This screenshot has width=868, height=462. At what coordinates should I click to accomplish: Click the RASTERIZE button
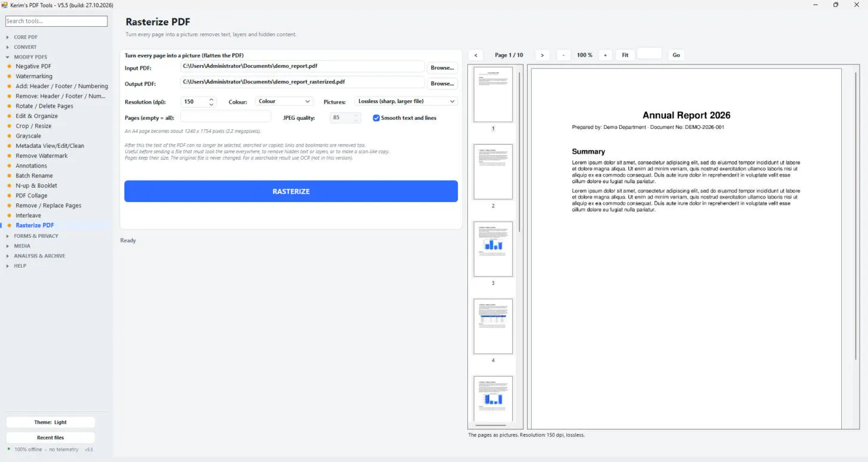(x=291, y=191)
